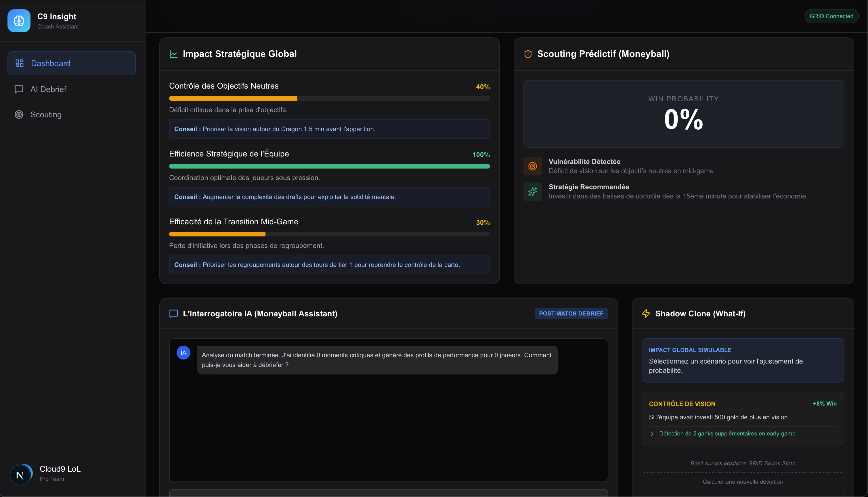Click the chart icon beside Impact Stratégique Global
868x497 pixels.
coord(173,54)
